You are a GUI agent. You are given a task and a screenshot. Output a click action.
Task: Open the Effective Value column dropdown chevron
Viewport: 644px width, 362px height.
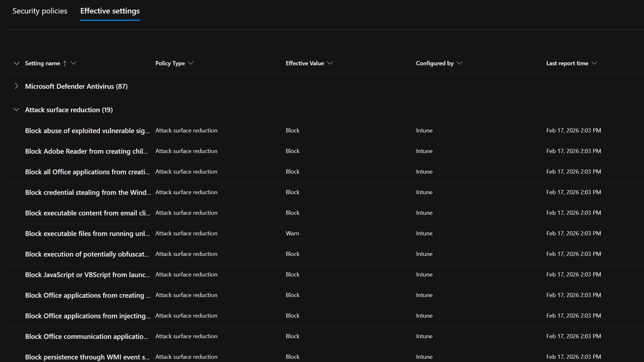coord(330,63)
